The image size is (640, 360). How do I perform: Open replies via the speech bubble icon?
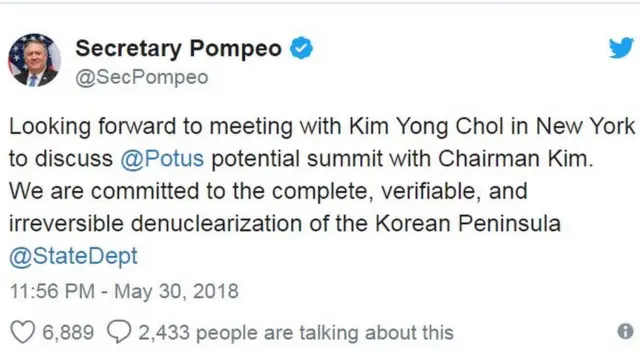click(119, 332)
